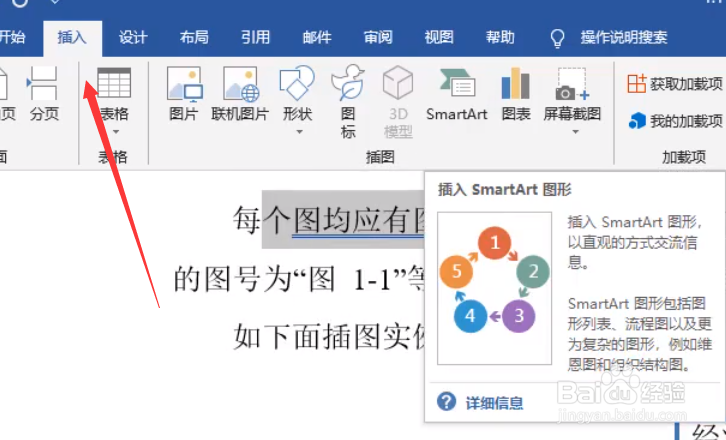
Task: Expand the 形状 dropdown arrow
Action: coord(300,132)
